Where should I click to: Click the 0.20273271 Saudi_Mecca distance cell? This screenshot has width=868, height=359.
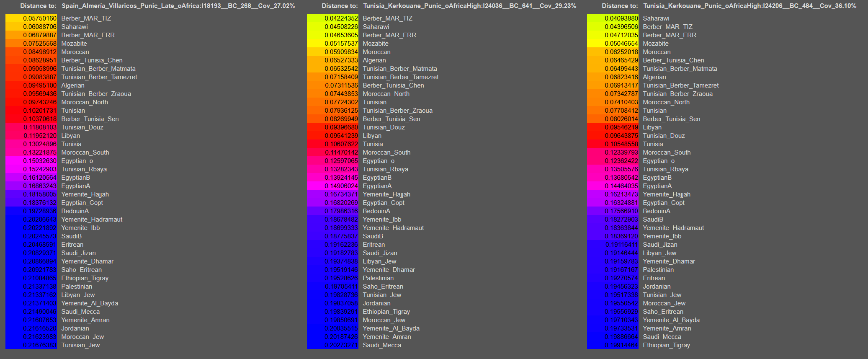pos(333,345)
